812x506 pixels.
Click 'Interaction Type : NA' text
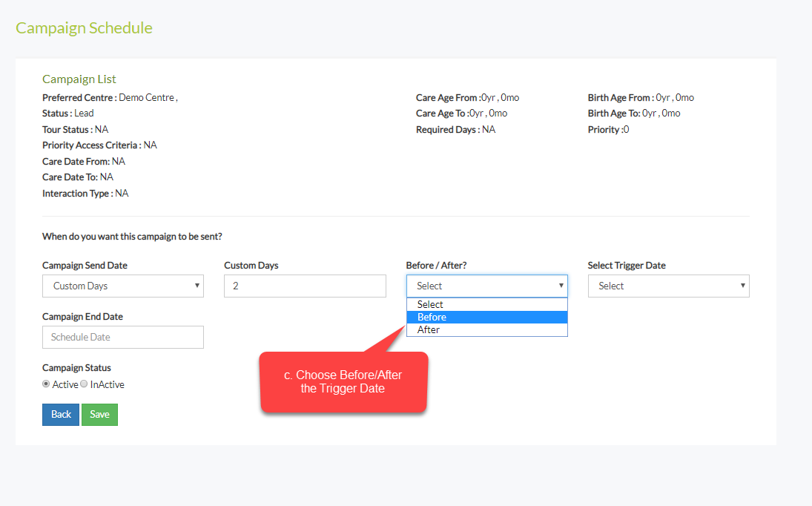click(x=85, y=193)
